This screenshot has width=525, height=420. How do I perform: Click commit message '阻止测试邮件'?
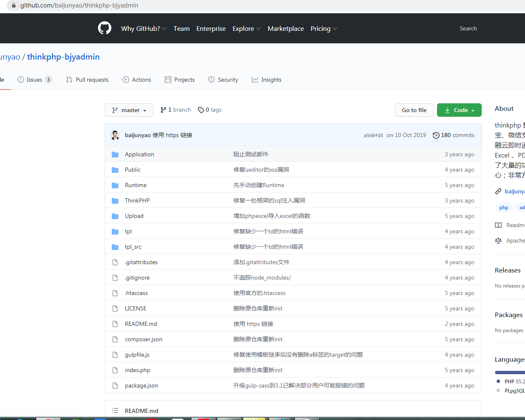(251, 154)
